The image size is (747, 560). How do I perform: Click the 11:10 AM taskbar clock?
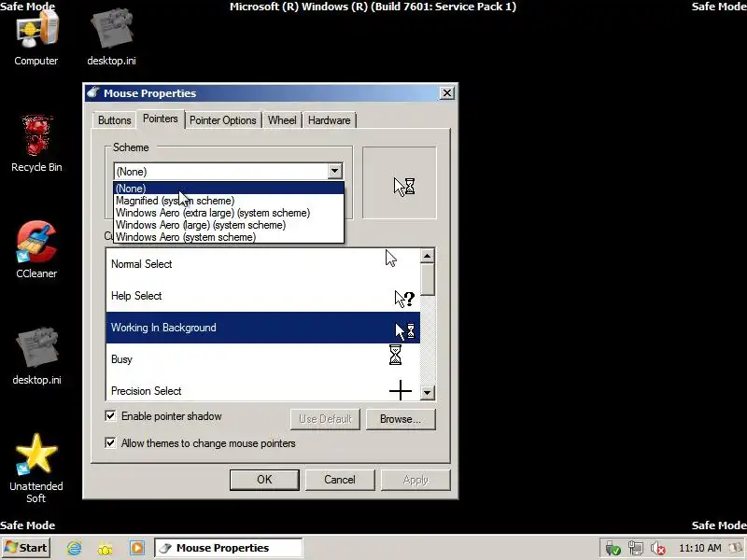pos(699,548)
